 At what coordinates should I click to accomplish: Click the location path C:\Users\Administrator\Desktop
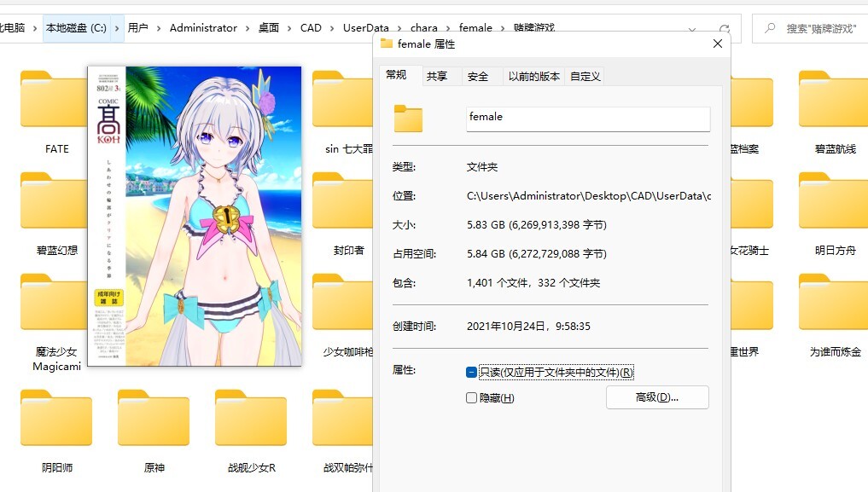tap(588, 196)
